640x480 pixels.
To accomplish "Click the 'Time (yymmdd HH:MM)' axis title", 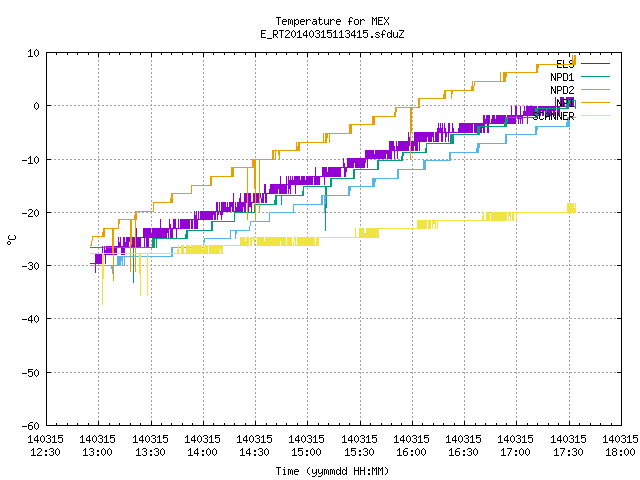I will coord(332,471).
